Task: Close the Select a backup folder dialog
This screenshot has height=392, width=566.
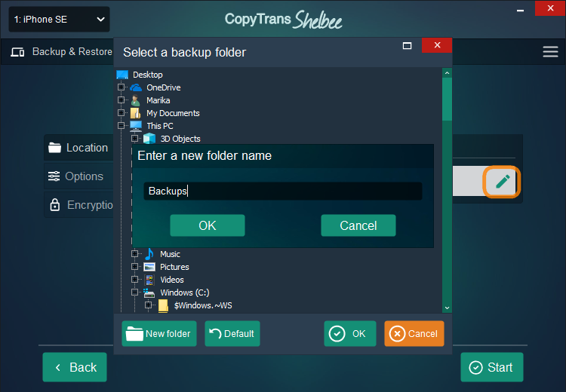Action: (x=437, y=45)
